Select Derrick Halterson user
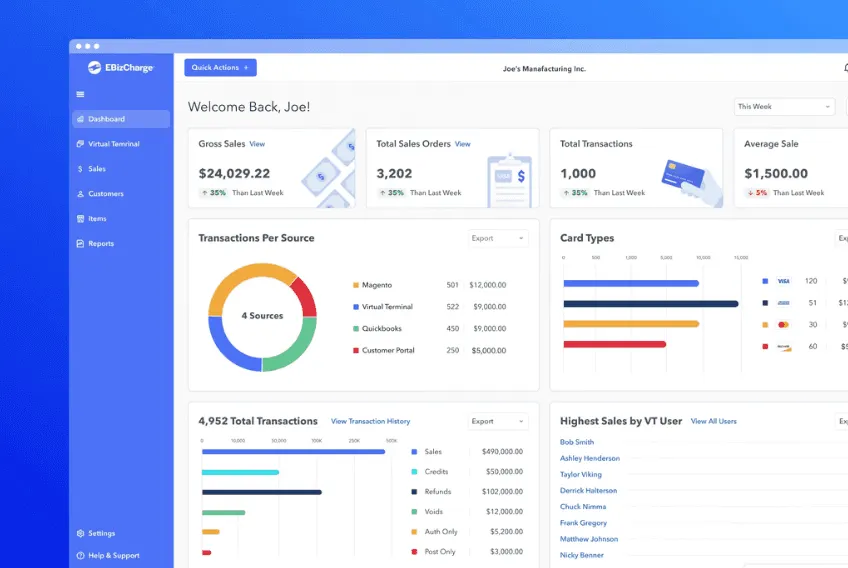 point(588,491)
